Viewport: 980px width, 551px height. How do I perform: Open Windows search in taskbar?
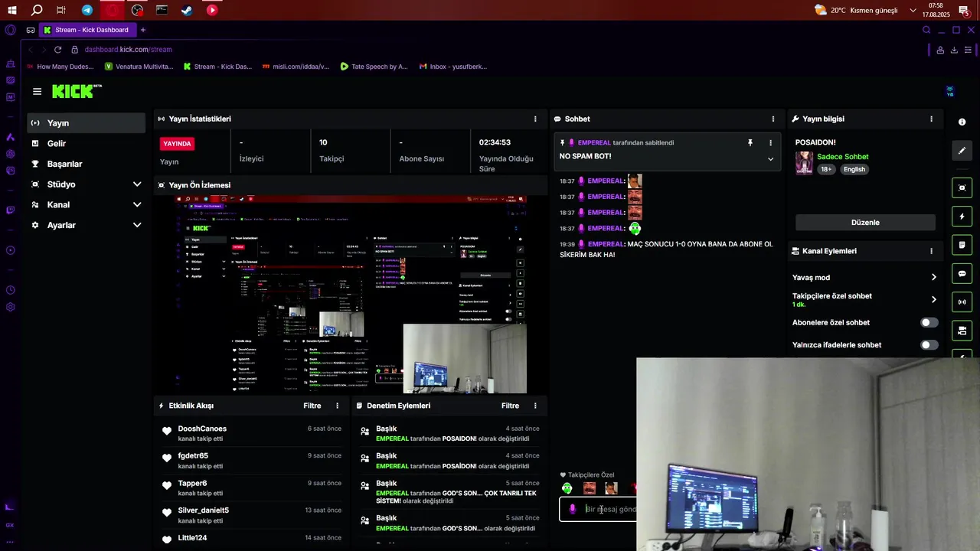click(x=37, y=10)
